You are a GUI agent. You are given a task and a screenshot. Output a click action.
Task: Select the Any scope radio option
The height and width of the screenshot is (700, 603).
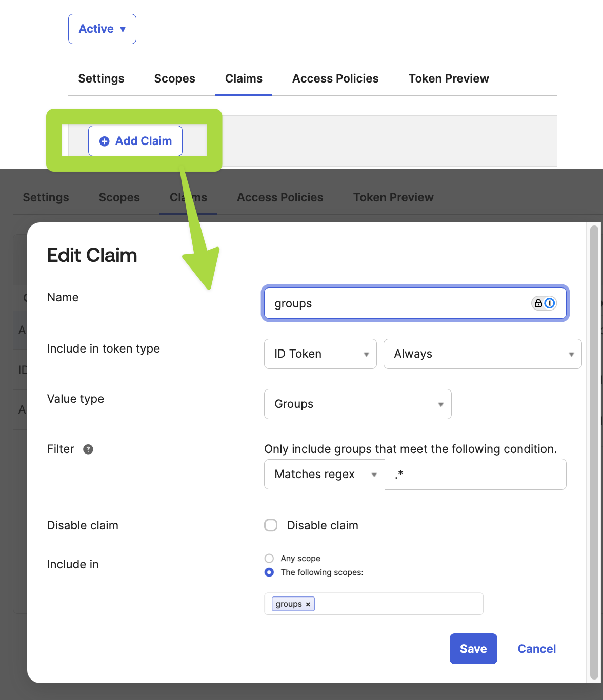[269, 559]
